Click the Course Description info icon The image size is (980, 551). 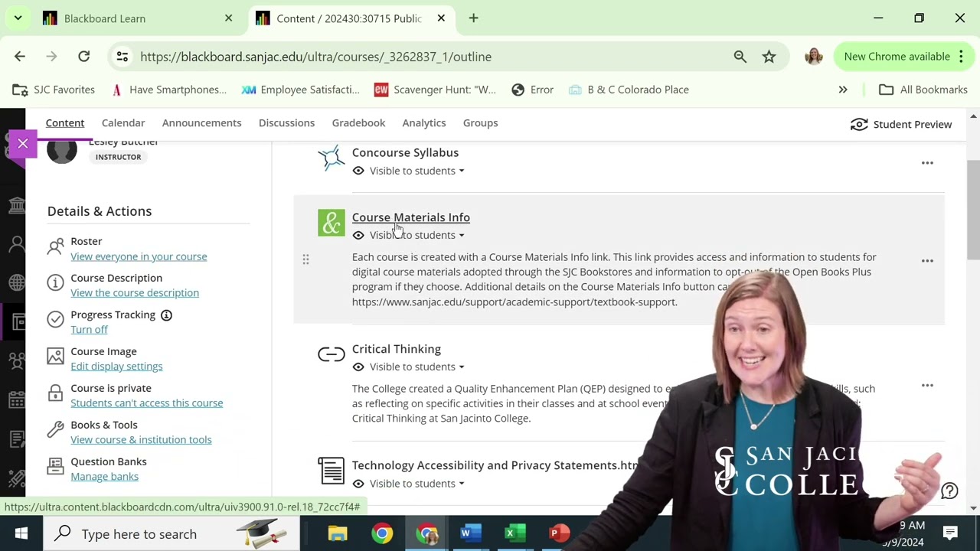(55, 283)
